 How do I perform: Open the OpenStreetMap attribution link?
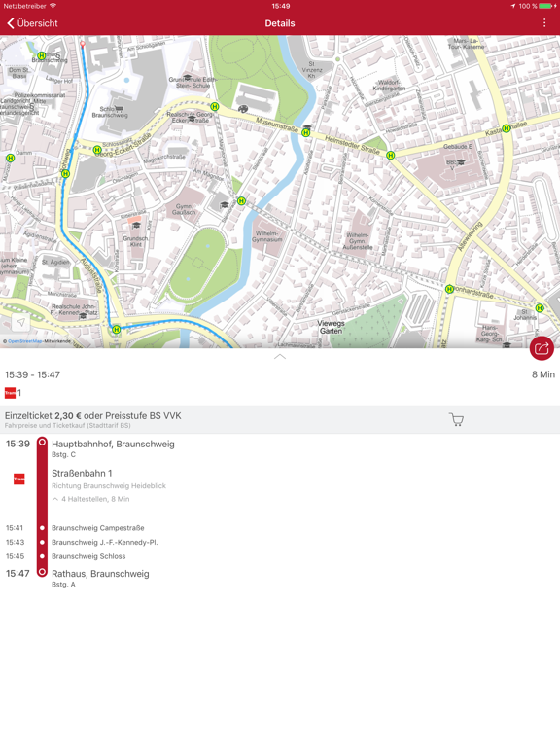click(x=24, y=341)
